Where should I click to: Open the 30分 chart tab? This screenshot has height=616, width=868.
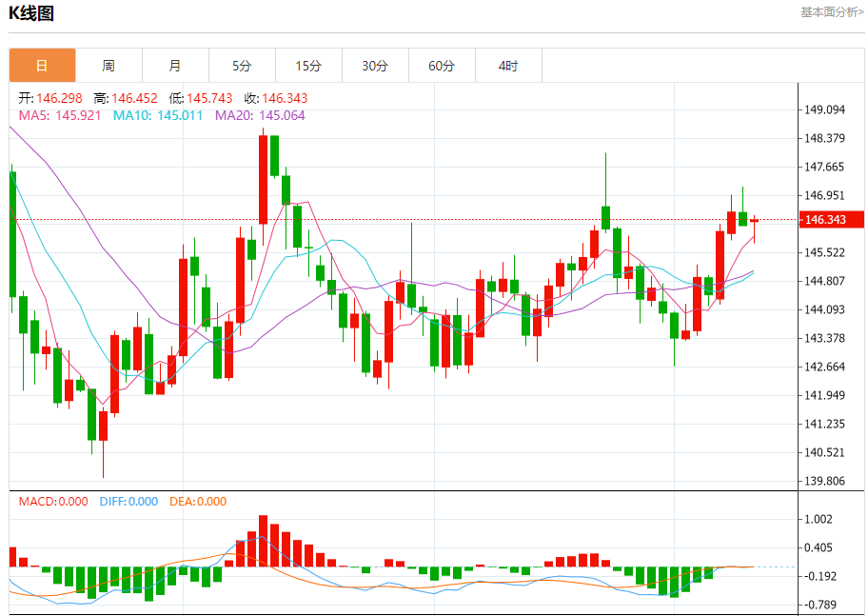[375, 66]
